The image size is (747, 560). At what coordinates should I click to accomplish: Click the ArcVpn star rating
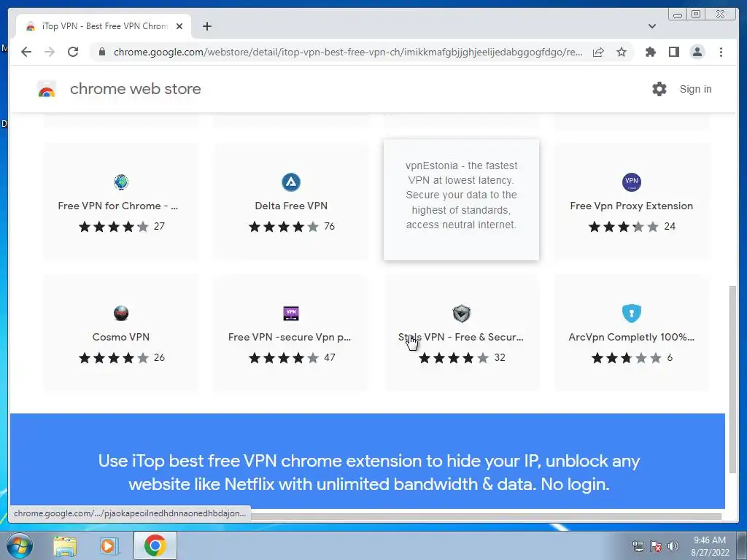tap(626, 357)
